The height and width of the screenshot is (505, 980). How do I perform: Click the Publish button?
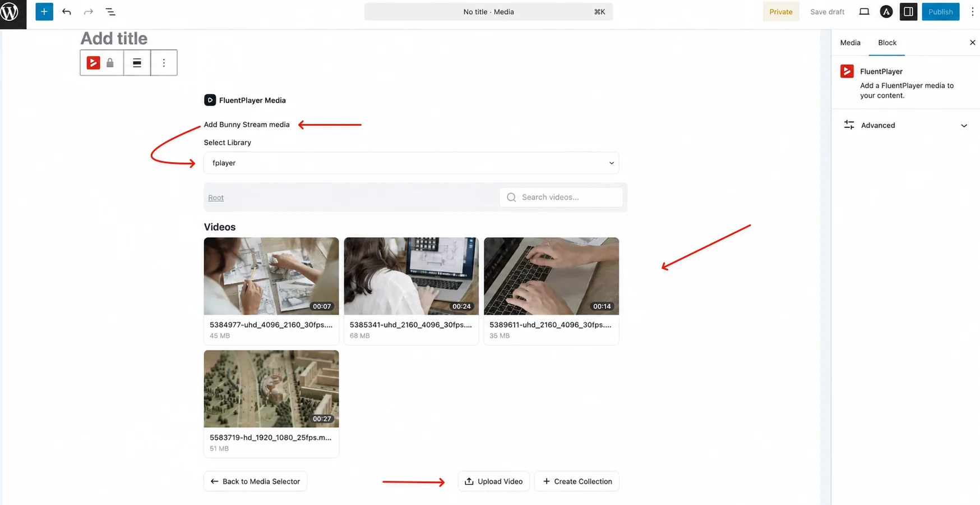(x=941, y=12)
